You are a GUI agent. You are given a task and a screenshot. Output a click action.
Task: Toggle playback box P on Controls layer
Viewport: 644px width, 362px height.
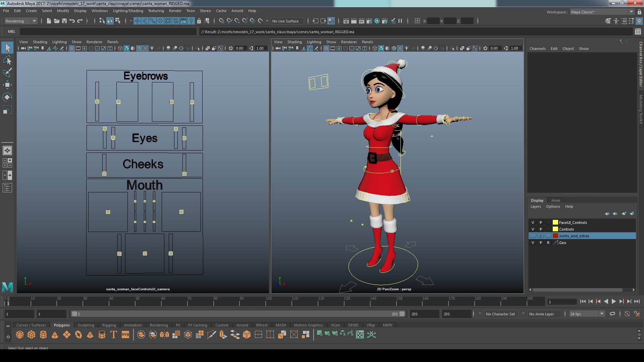pos(540,229)
